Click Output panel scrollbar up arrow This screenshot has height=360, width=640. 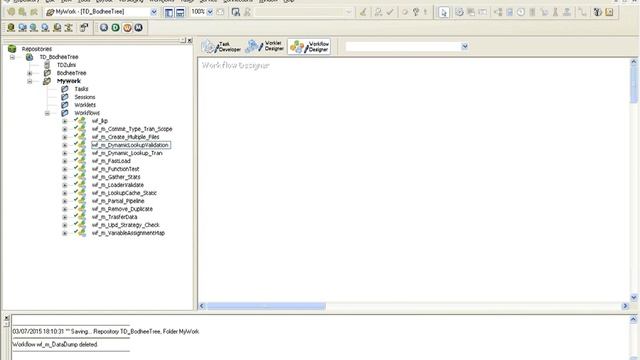point(633,319)
